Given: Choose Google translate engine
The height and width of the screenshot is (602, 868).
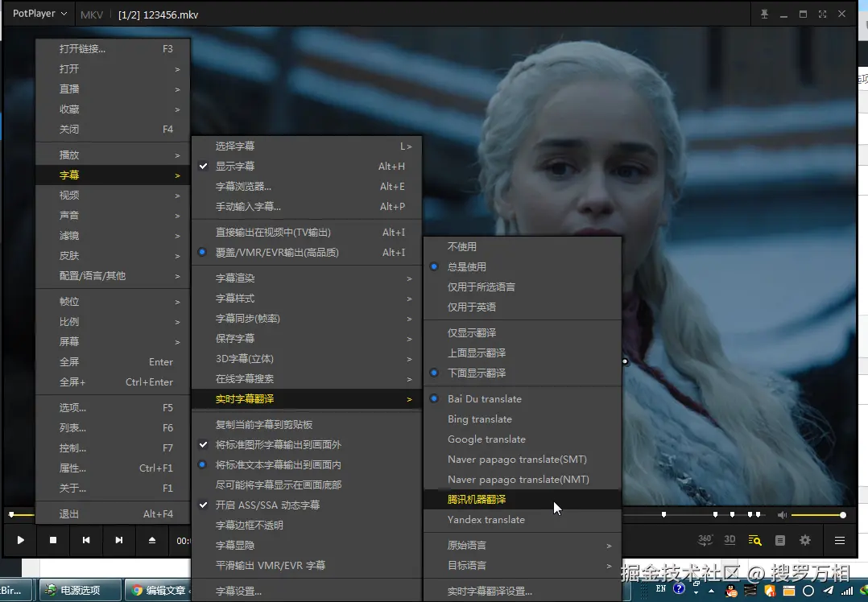Looking at the screenshot, I should point(522,439).
